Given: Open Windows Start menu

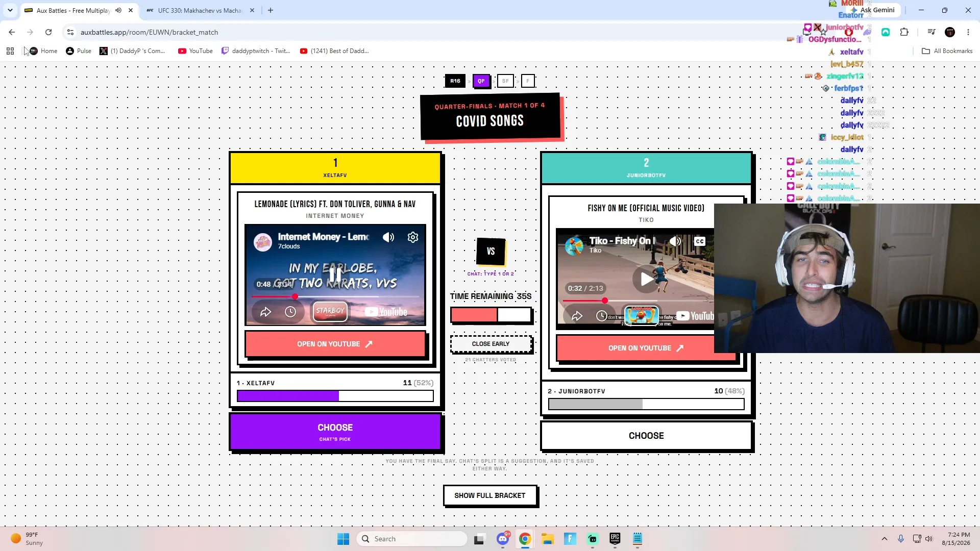Looking at the screenshot, I should [x=343, y=539].
